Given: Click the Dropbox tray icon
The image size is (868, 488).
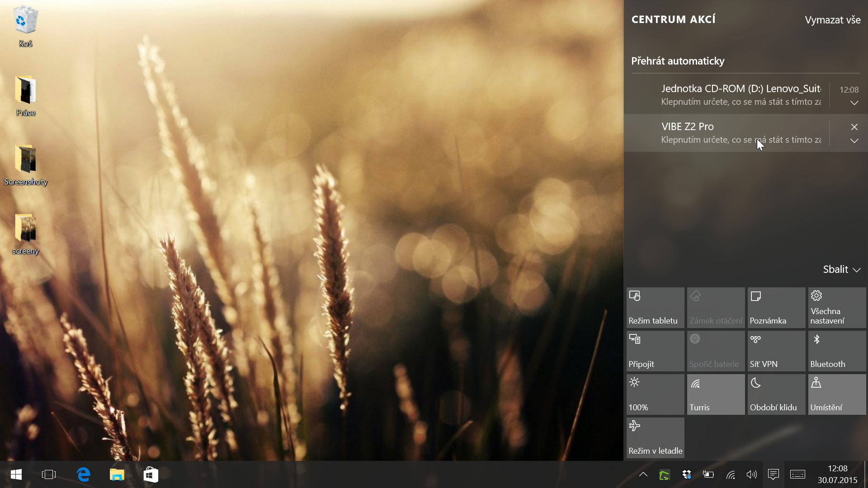Looking at the screenshot, I should pyautogui.click(x=687, y=474).
